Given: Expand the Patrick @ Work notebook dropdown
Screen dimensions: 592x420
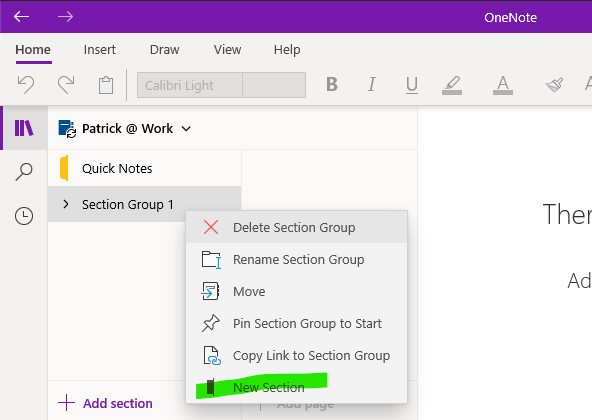Looking at the screenshot, I should pos(186,129).
